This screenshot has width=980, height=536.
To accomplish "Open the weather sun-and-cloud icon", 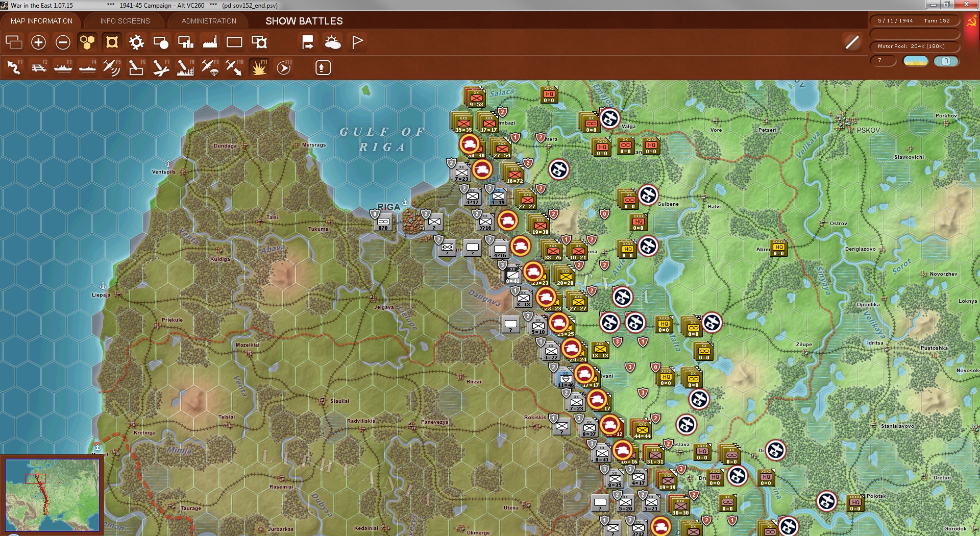I will point(333,42).
